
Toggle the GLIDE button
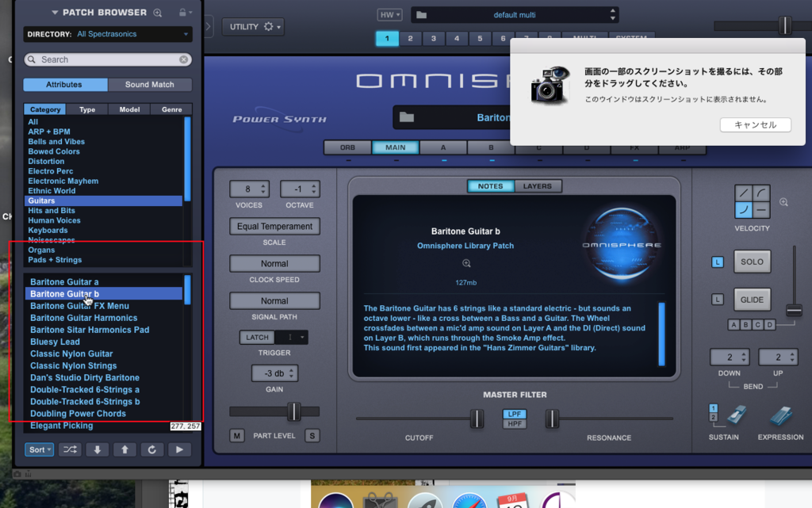[x=752, y=300]
